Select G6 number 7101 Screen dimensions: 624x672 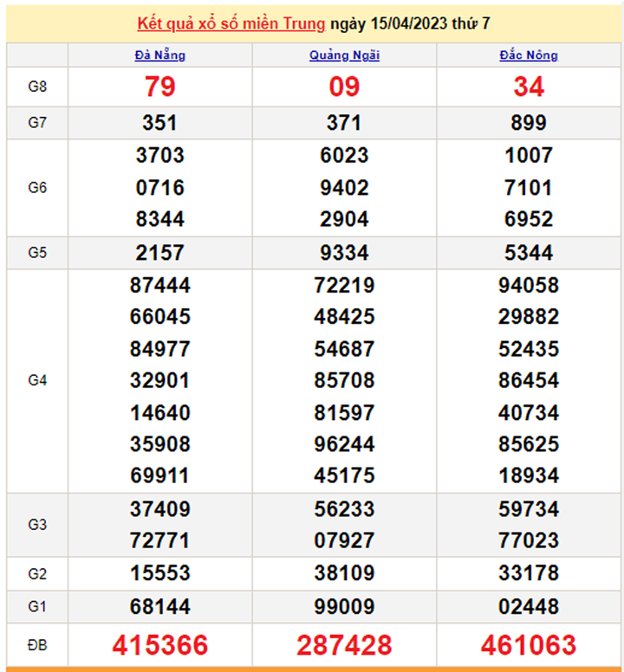(529, 187)
